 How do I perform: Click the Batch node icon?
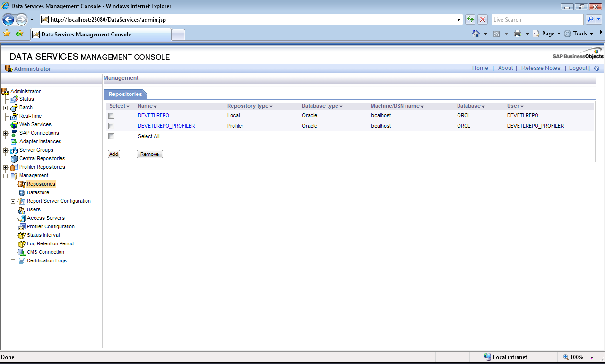14,108
